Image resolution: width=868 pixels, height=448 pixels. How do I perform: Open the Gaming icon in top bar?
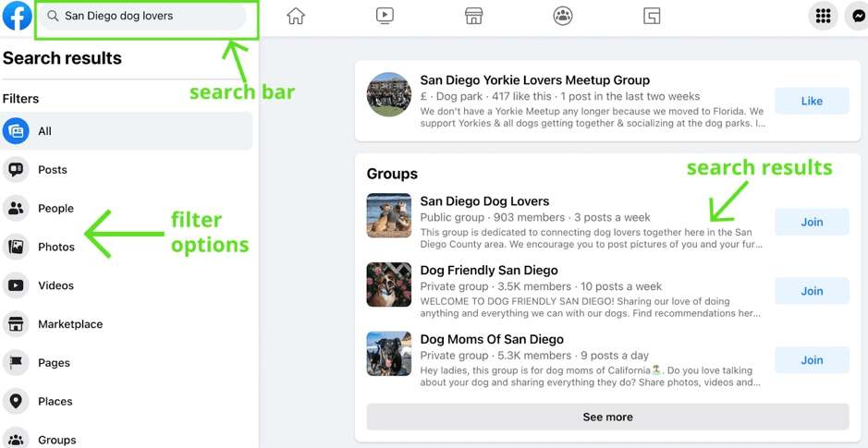(652, 16)
